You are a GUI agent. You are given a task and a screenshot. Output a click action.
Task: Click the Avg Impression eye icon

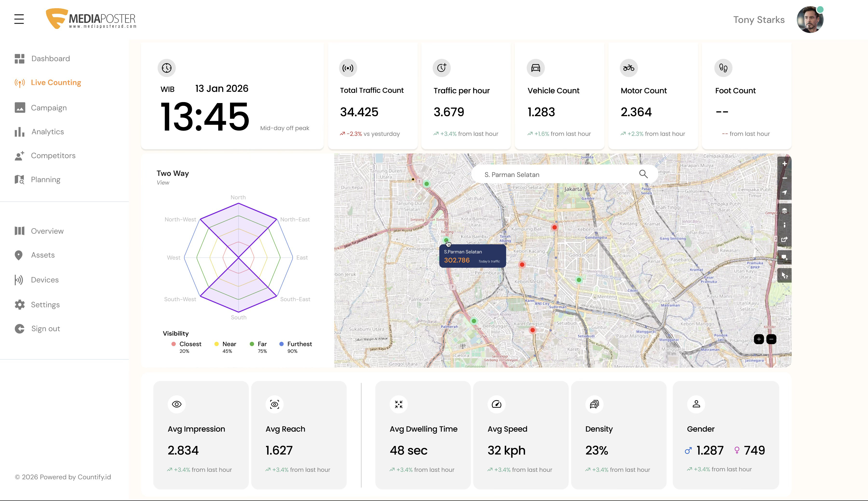[177, 404]
